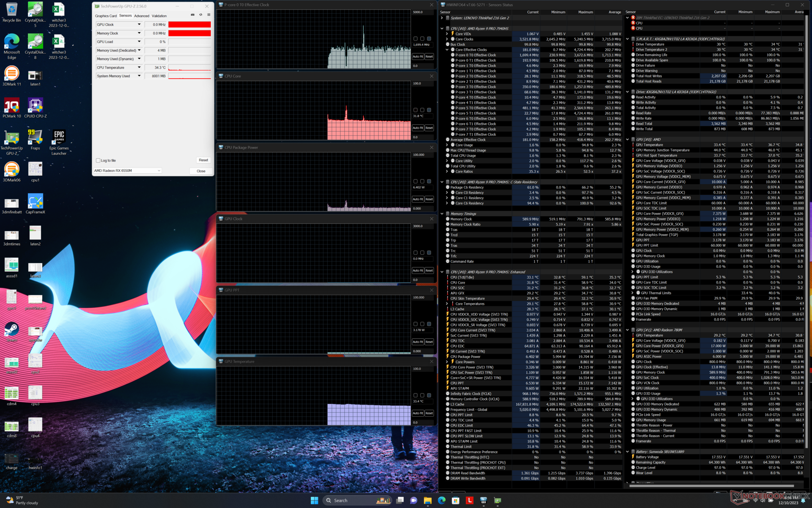Toggle middle small checkbox in P-core 0 graph
The height and width of the screenshot is (508, 812).
click(422, 39)
